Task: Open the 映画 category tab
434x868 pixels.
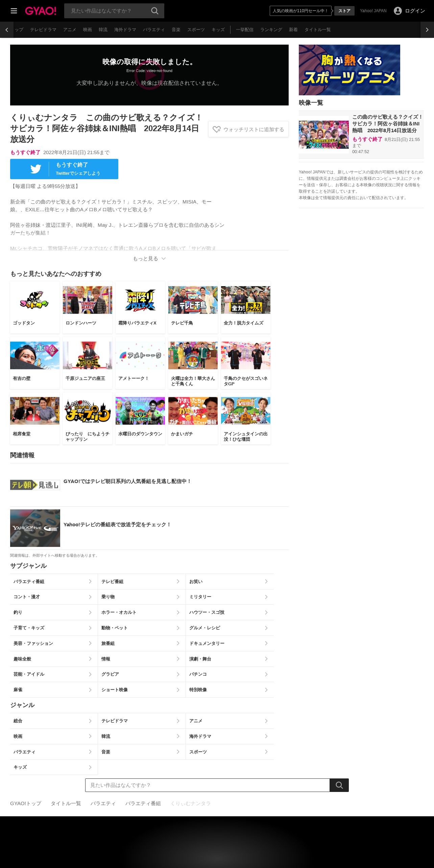Action: 88,30
